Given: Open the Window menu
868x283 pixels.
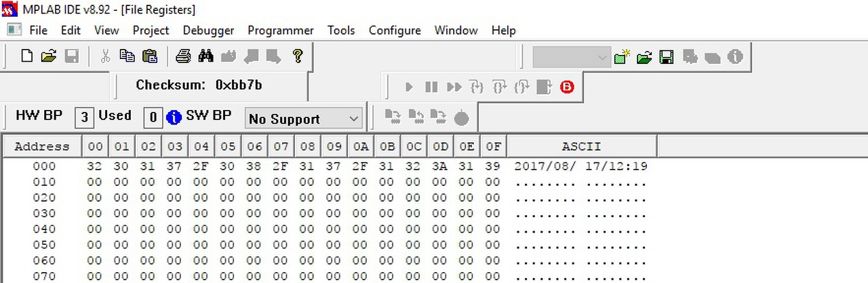Looking at the screenshot, I should 456,31.
